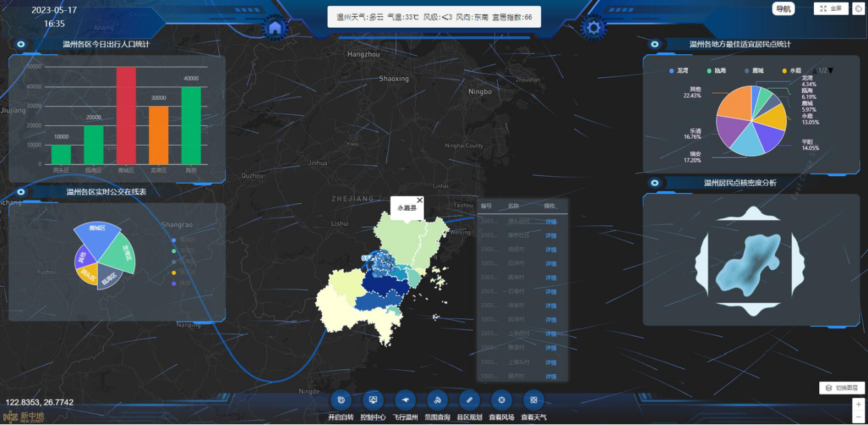Click the eye icon beside 温州居民点核密度分析
The width and height of the screenshot is (868, 425).
(x=654, y=183)
